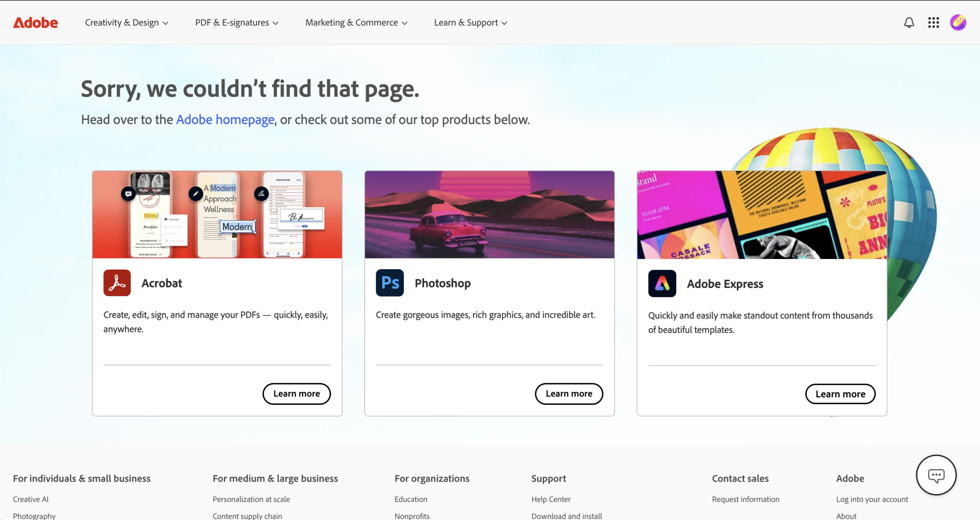The image size is (980, 520).
Task: Click 'Sorry, we couldn't find that page' heading
Action: point(250,89)
